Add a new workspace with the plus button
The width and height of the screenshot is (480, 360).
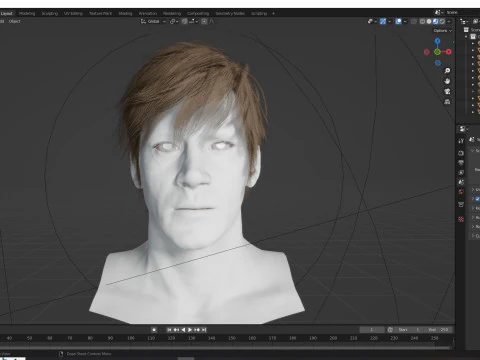(273, 13)
